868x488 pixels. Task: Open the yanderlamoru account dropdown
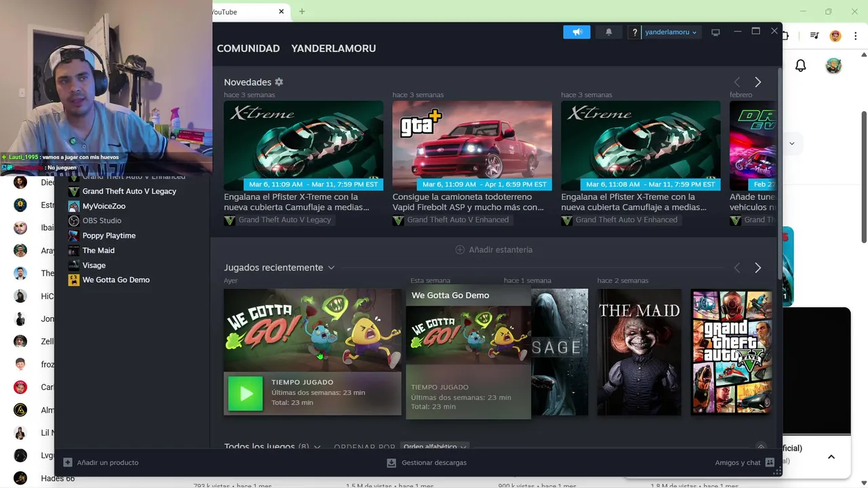671,32
